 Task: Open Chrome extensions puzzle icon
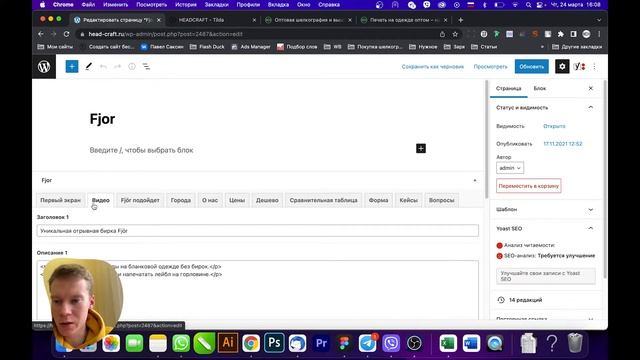pos(561,34)
